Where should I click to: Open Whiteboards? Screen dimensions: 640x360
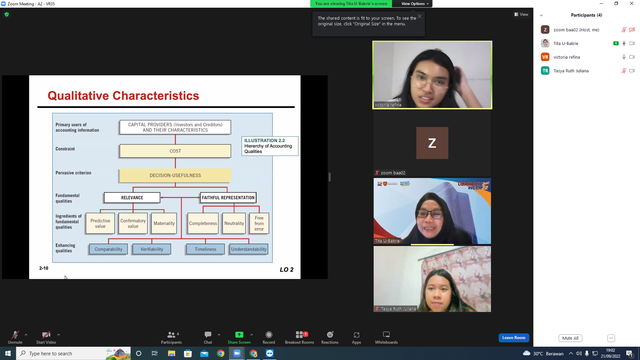click(386, 337)
